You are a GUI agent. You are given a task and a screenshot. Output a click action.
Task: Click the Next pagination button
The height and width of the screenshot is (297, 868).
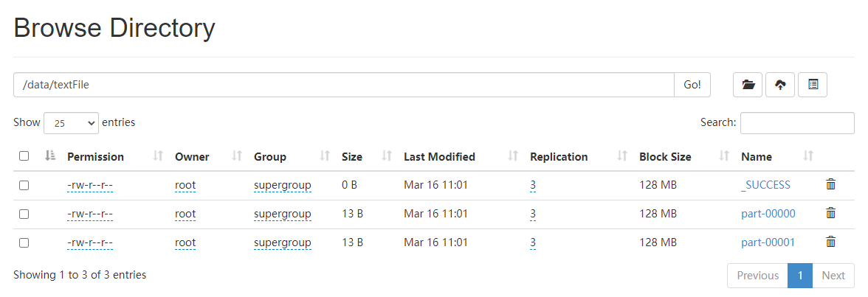(833, 276)
